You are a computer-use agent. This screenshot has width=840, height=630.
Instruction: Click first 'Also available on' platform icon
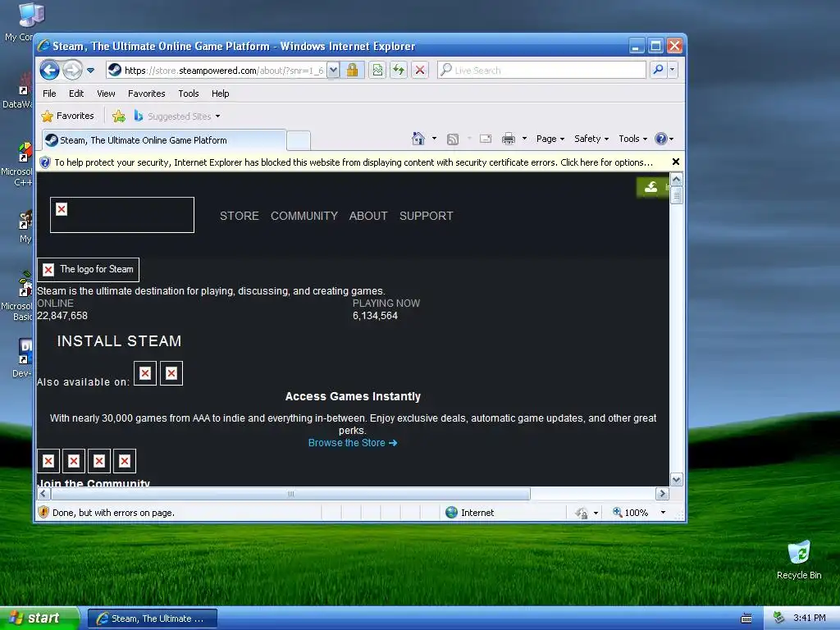point(145,373)
